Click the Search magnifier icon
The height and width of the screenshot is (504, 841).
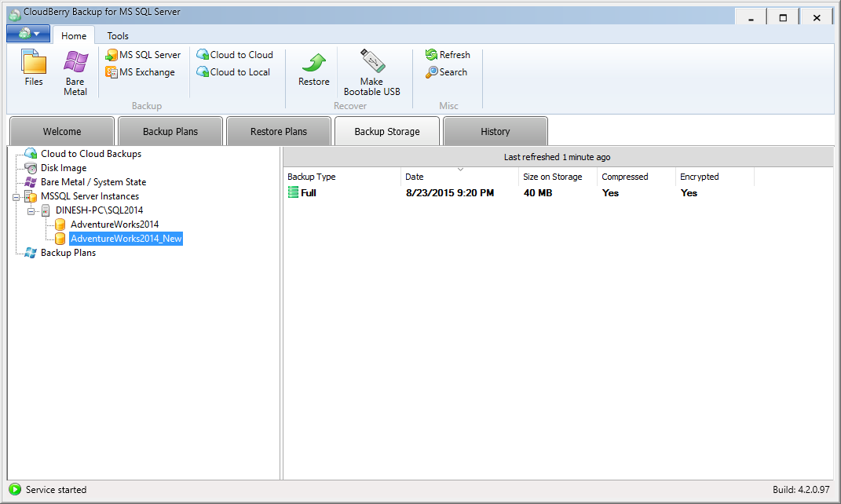pyautogui.click(x=431, y=72)
